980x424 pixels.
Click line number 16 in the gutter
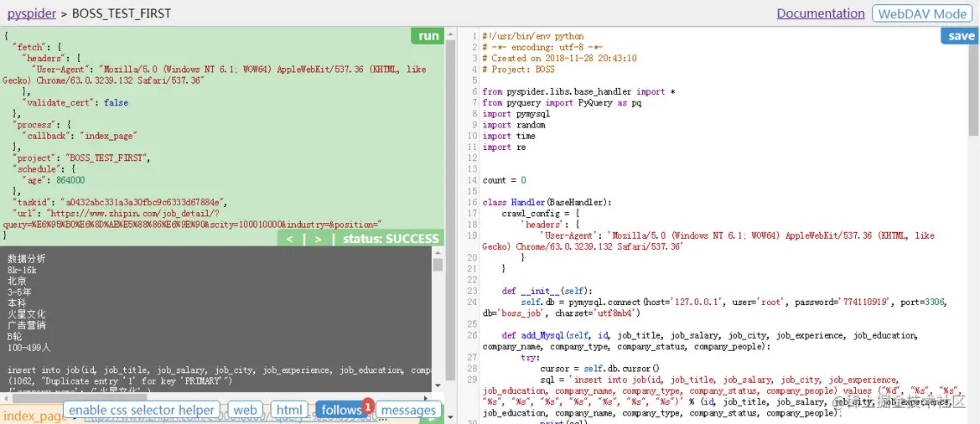pos(472,202)
